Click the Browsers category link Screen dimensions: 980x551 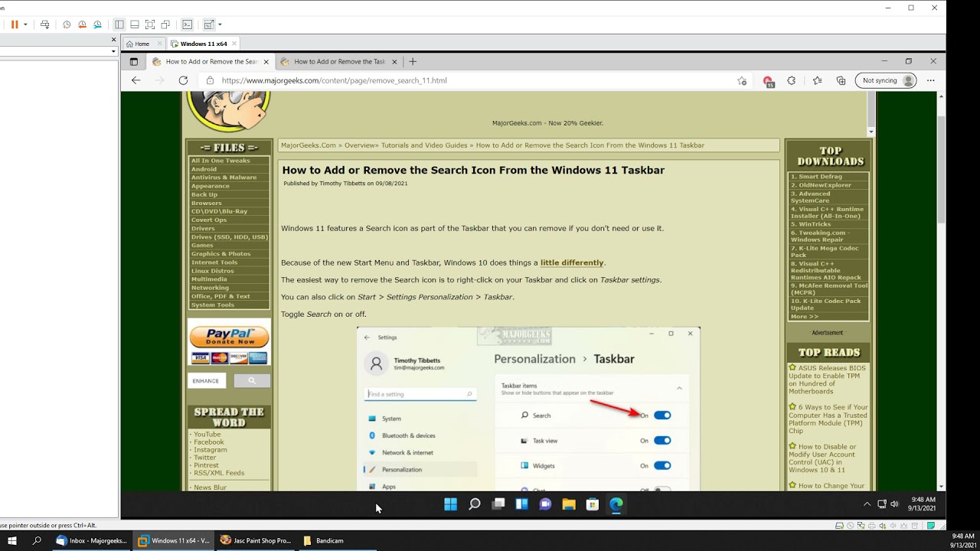point(206,203)
